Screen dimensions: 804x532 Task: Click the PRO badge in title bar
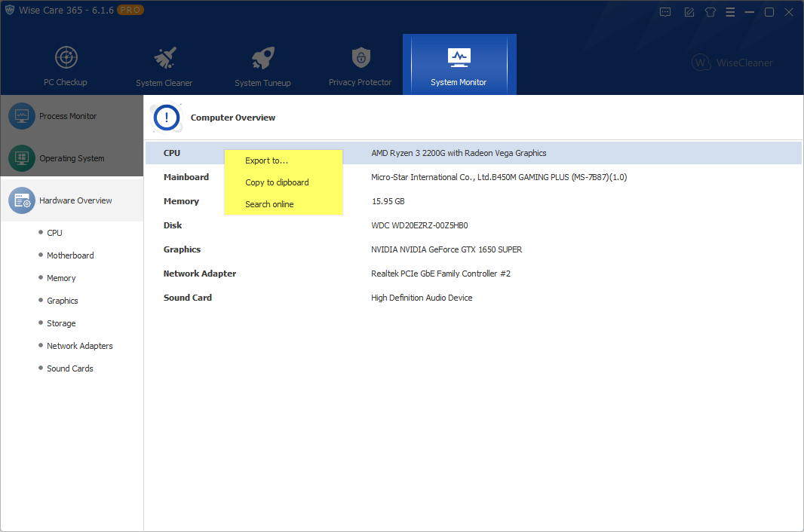click(130, 10)
